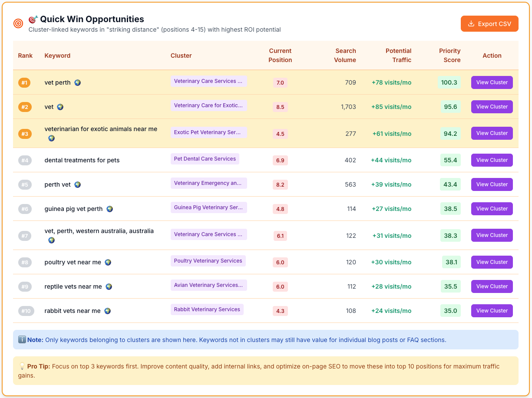Click the globe beside "poultry vet near me"

pos(108,262)
